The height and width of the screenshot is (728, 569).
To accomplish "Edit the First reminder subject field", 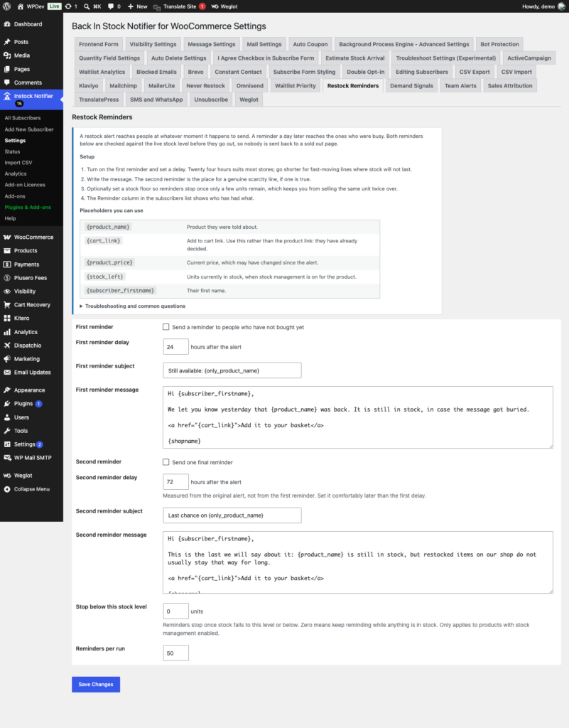I will pyautogui.click(x=232, y=370).
